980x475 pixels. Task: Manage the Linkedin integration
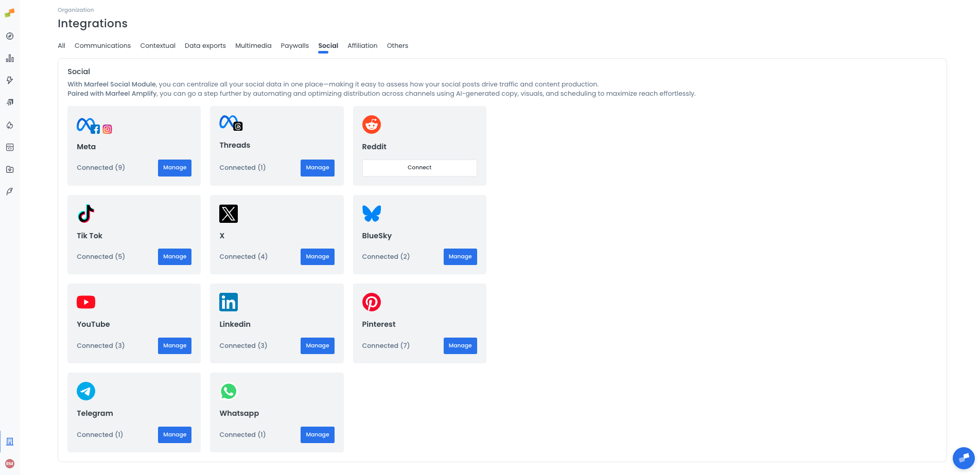(x=318, y=346)
